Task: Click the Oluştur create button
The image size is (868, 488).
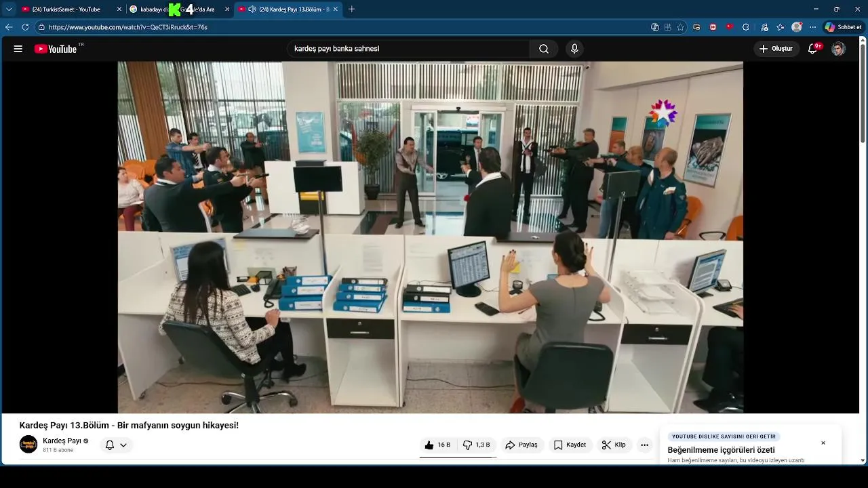Action: pos(776,49)
